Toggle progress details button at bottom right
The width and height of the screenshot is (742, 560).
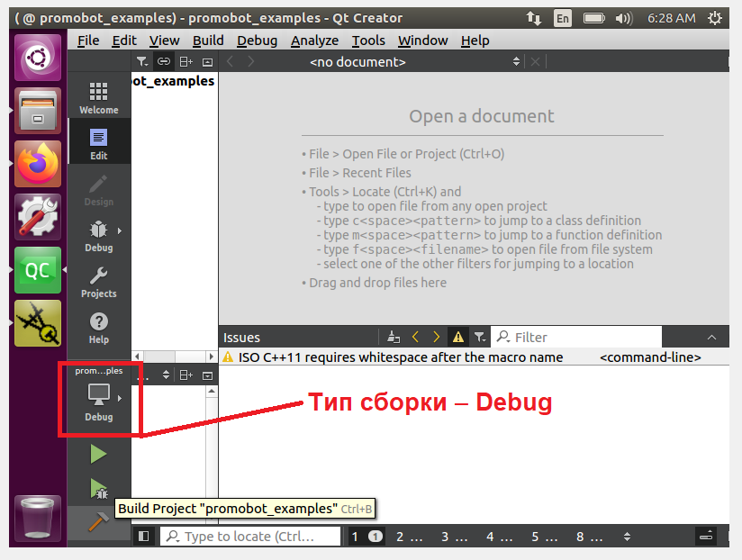point(706,537)
